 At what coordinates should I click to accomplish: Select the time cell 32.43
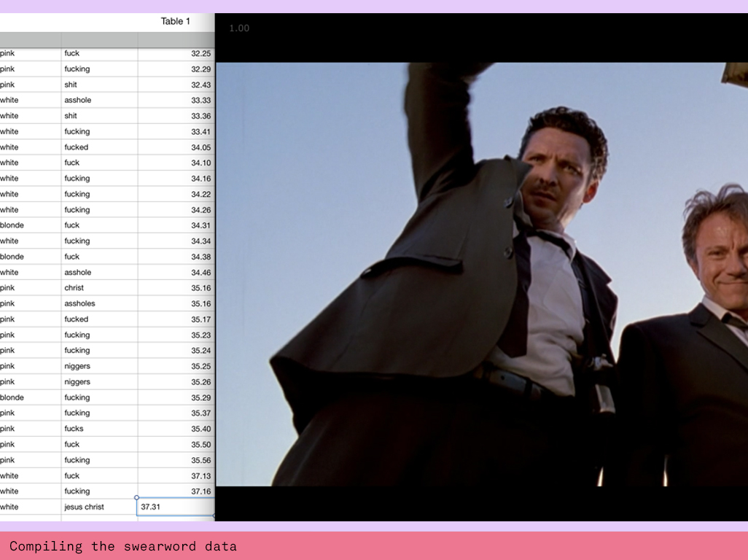point(176,85)
